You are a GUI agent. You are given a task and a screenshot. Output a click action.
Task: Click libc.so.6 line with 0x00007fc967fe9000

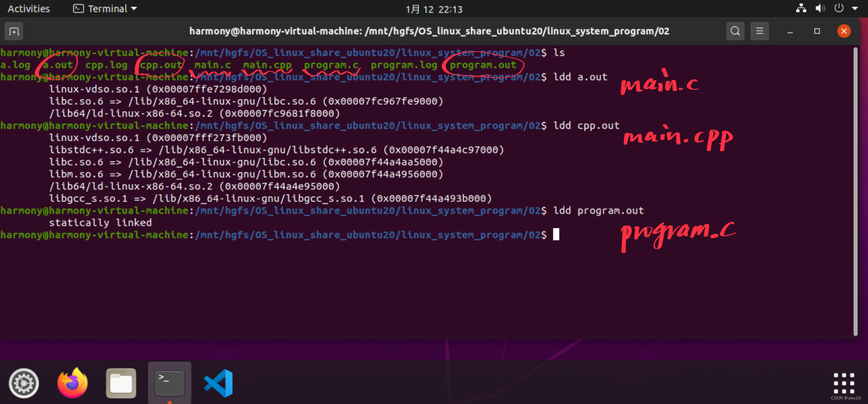click(246, 101)
